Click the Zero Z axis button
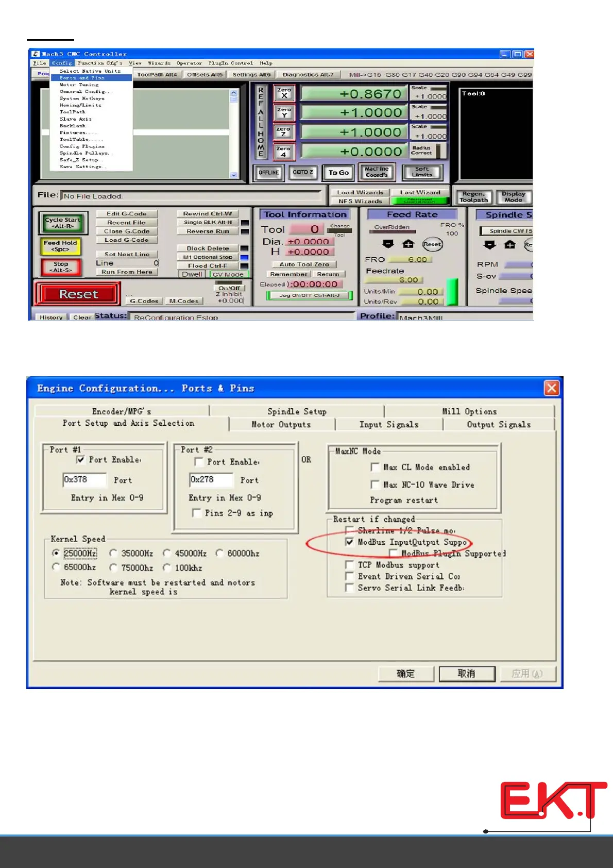The image size is (613, 868). pyautogui.click(x=284, y=132)
